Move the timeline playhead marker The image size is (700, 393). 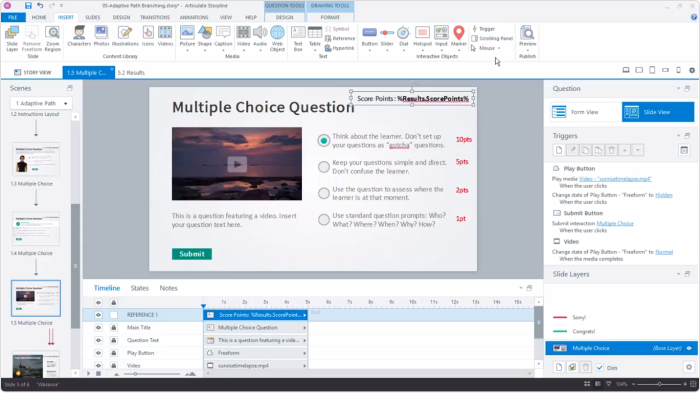point(204,306)
